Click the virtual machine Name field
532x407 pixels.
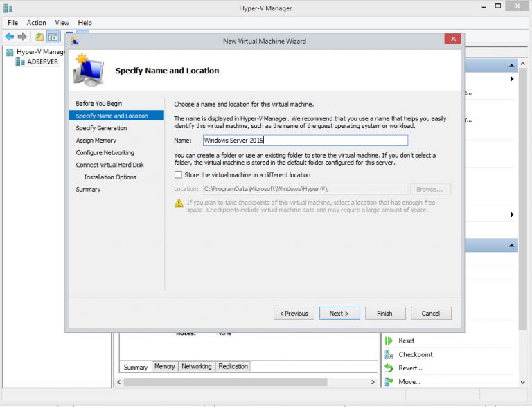[305, 141]
